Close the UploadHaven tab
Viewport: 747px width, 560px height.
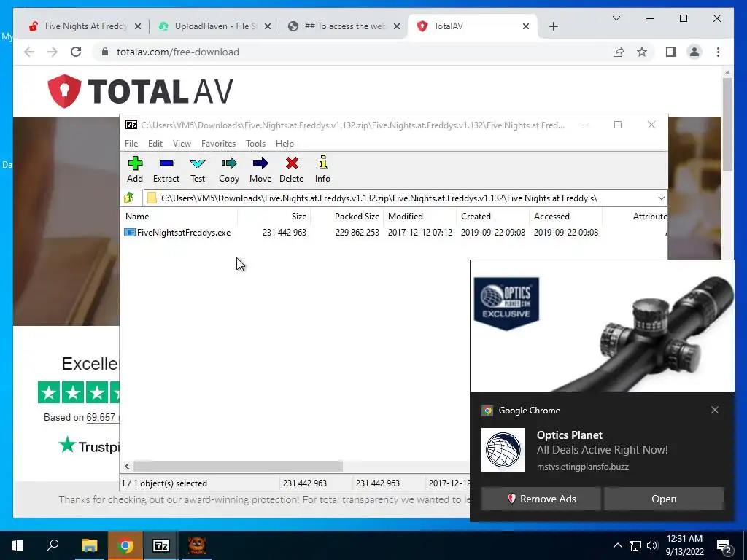pyautogui.click(x=268, y=26)
